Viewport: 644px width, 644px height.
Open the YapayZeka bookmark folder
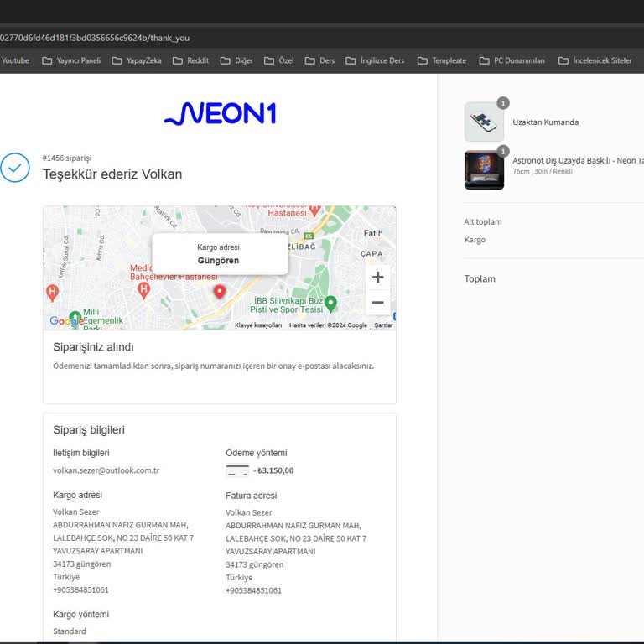(137, 60)
